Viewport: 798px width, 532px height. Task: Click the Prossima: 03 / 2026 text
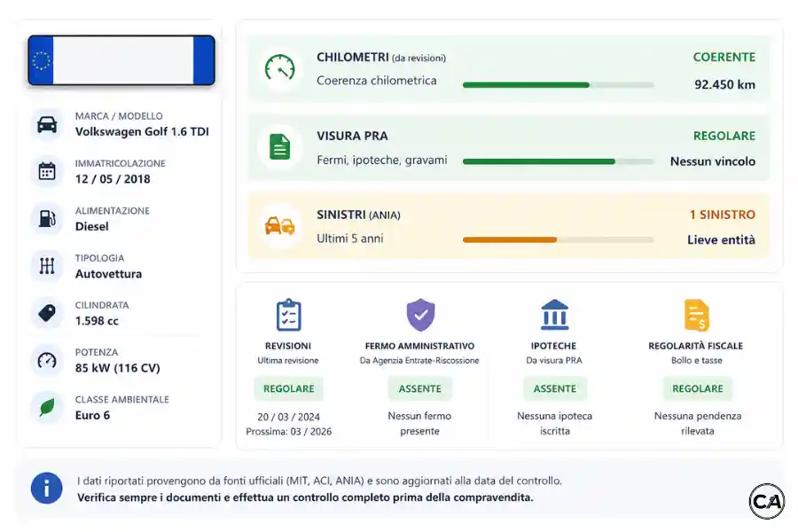288,432
